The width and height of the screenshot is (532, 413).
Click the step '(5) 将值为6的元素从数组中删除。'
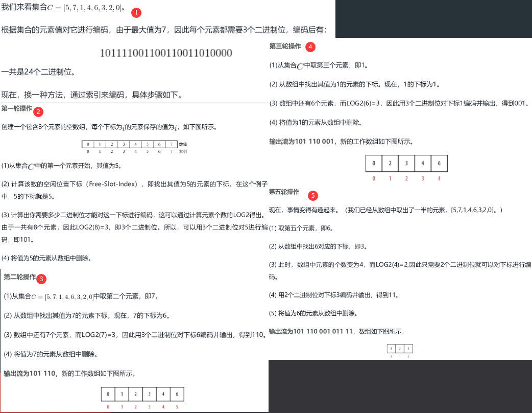tap(313, 313)
